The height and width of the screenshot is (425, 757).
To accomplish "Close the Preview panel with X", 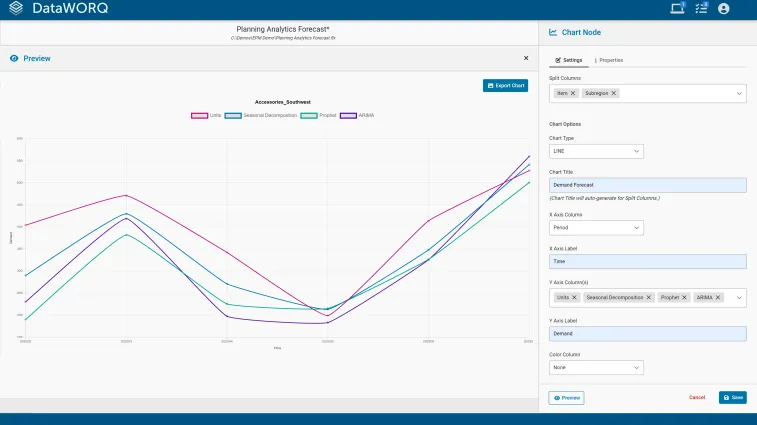I will [526, 58].
